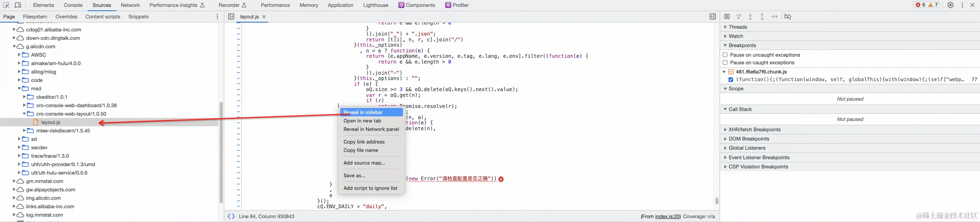Deactivate breakpoints icon
This screenshot has width=980, height=222.
coord(788,16)
